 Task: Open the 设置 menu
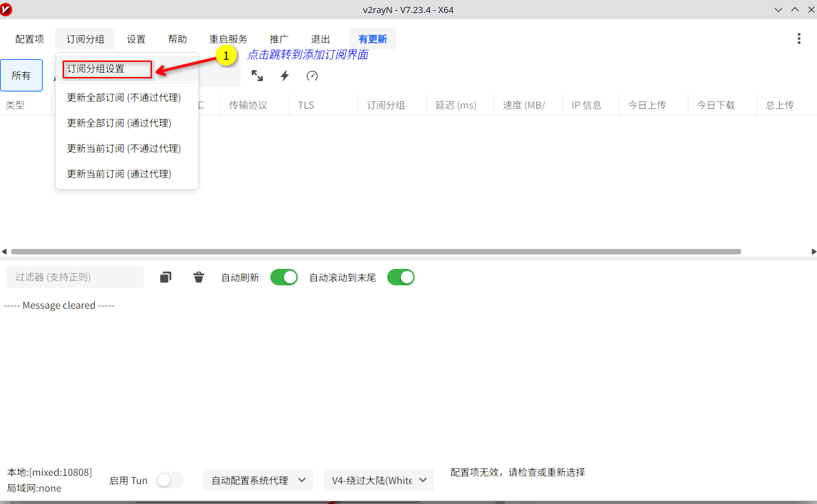[x=136, y=39]
